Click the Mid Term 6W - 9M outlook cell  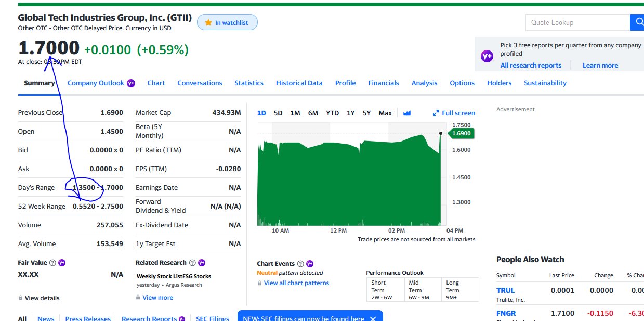click(x=423, y=290)
